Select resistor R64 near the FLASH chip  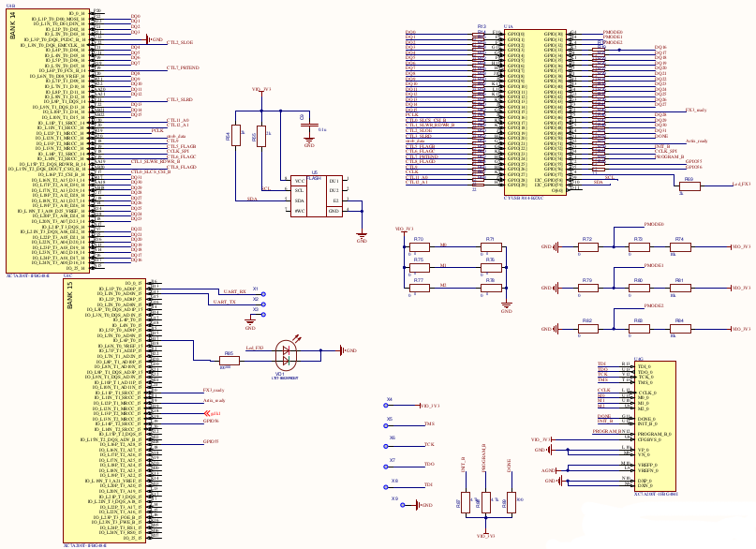(x=236, y=136)
